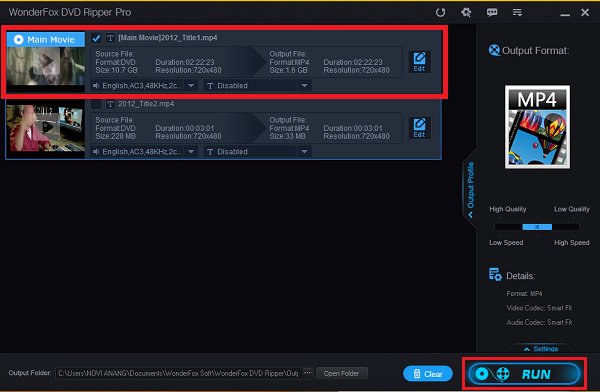
Task: Click the Clear button
Action: tap(428, 374)
